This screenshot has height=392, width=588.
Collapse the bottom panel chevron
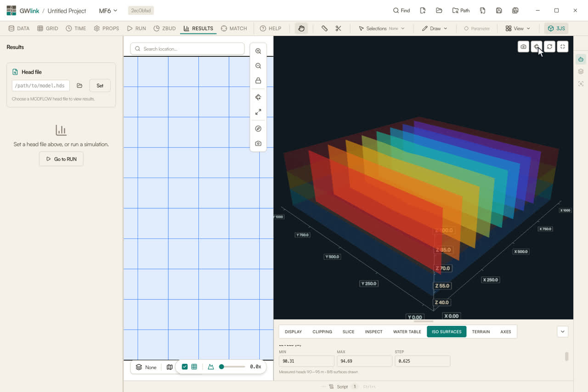(x=563, y=331)
